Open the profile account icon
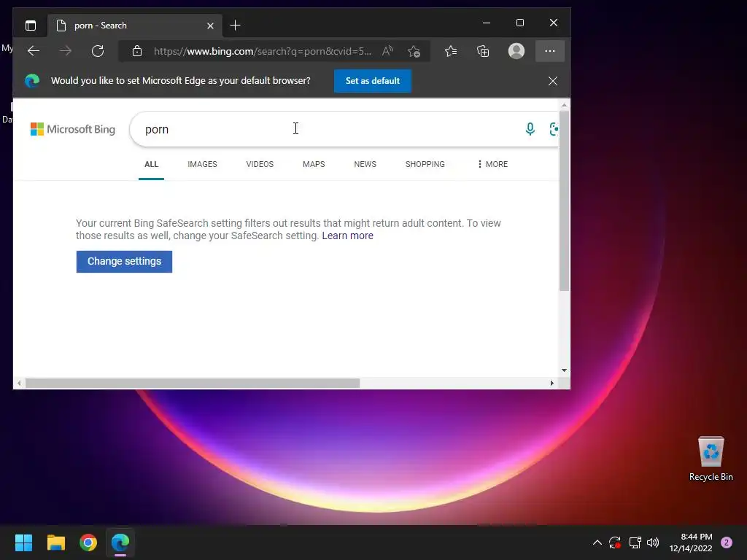The height and width of the screenshot is (560, 747). [x=516, y=51]
